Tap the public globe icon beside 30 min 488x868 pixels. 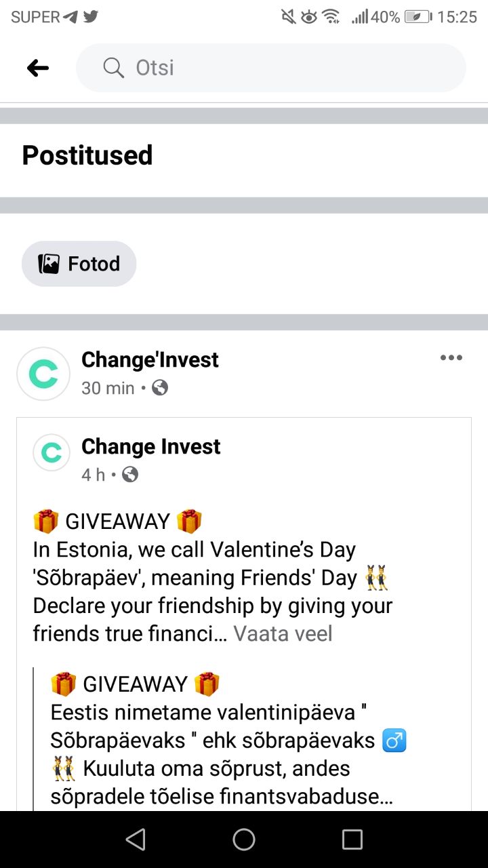click(160, 388)
